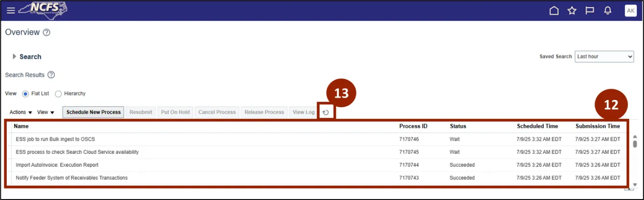Click Wait status of process 7170746

coord(455,139)
